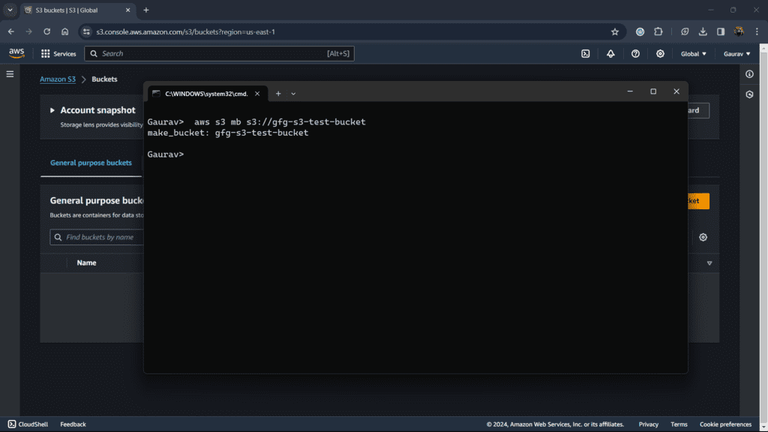Open a new browser tab
This screenshot has width=768, height=432.
[146, 10]
